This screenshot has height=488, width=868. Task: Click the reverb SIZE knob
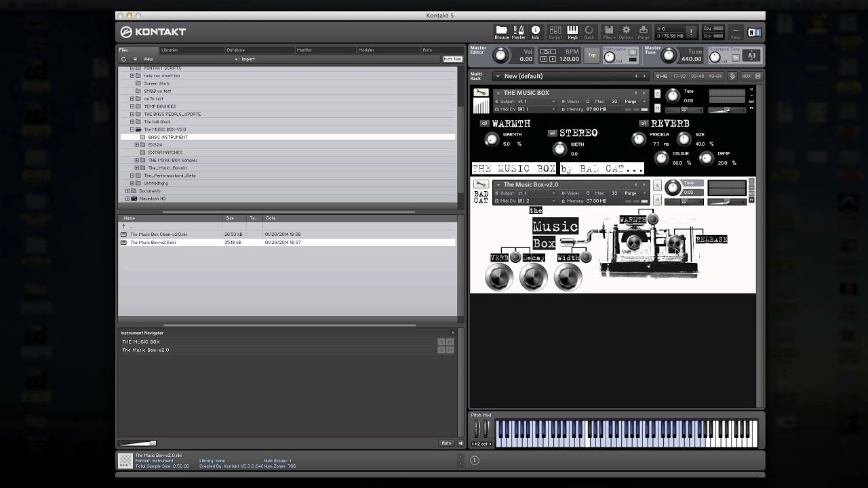coord(684,139)
